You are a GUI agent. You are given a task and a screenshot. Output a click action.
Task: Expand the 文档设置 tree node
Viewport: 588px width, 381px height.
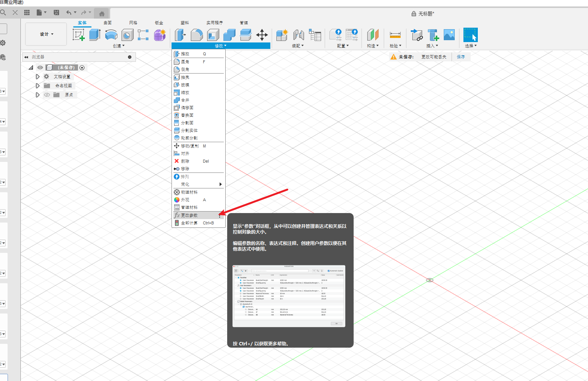[x=37, y=77]
